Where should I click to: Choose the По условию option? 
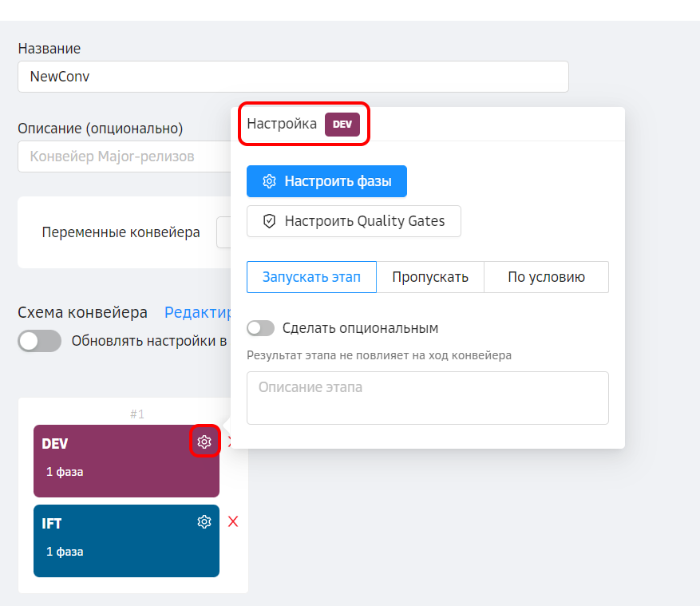546,277
